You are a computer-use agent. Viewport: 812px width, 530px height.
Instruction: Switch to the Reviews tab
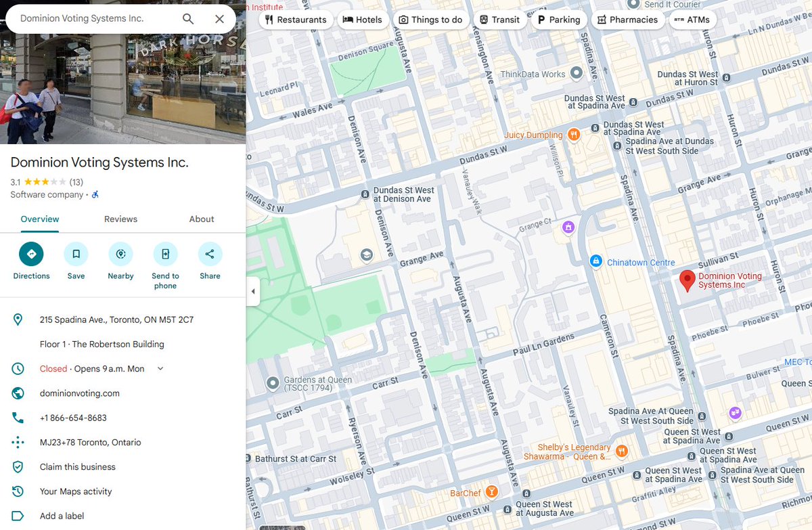click(120, 219)
